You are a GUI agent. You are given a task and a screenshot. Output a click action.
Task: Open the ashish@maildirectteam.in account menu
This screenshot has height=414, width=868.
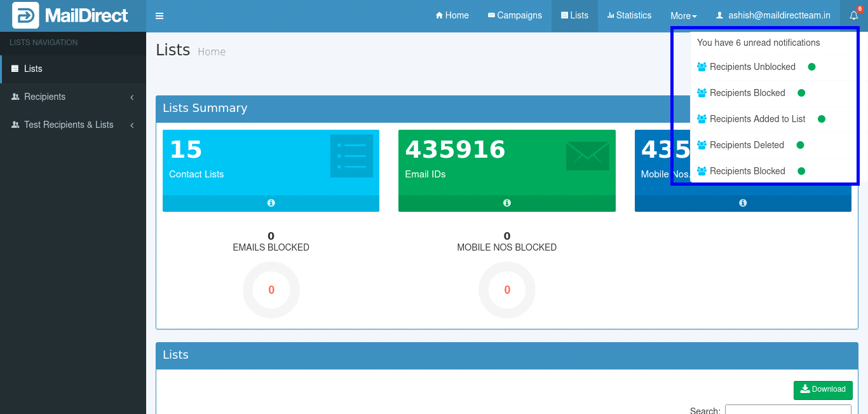(773, 16)
